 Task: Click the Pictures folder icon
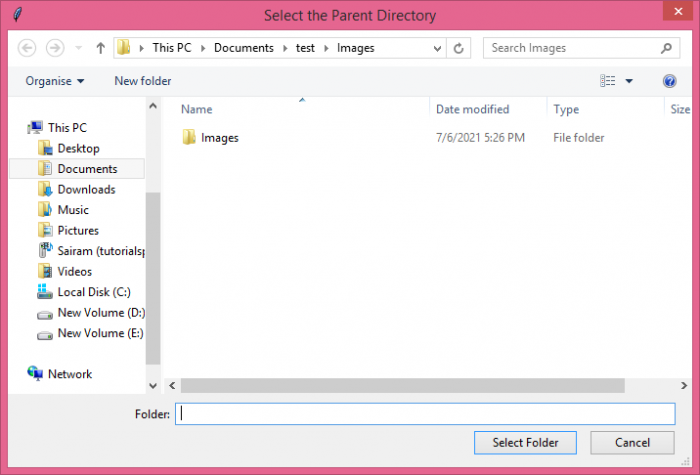point(45,230)
